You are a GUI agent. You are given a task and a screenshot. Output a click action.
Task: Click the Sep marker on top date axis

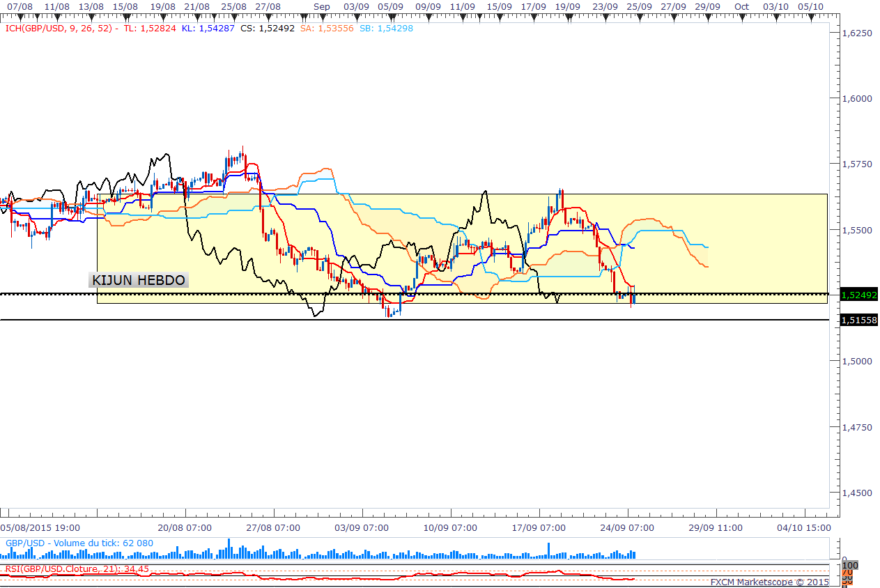coord(321,6)
